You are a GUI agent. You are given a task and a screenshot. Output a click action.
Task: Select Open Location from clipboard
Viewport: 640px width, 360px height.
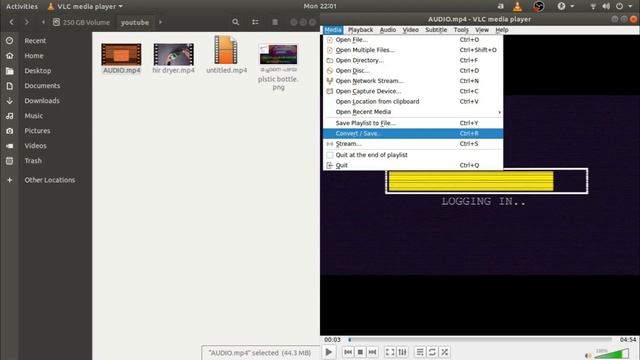pos(413,101)
